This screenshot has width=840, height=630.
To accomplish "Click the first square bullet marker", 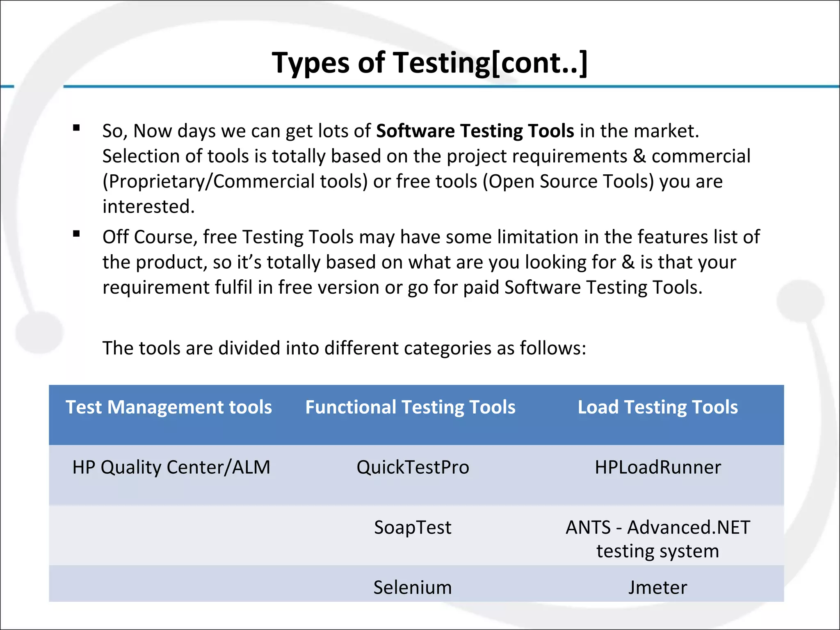I will pos(76,128).
